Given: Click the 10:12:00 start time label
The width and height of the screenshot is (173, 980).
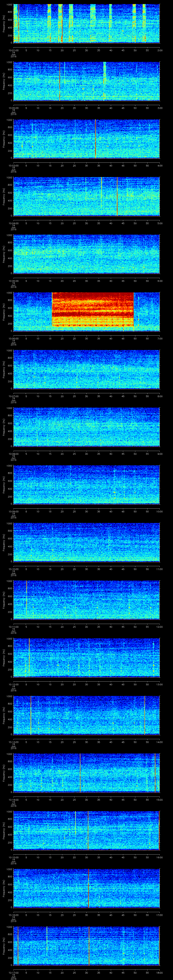Looking at the screenshot, I should pos(13,684).
